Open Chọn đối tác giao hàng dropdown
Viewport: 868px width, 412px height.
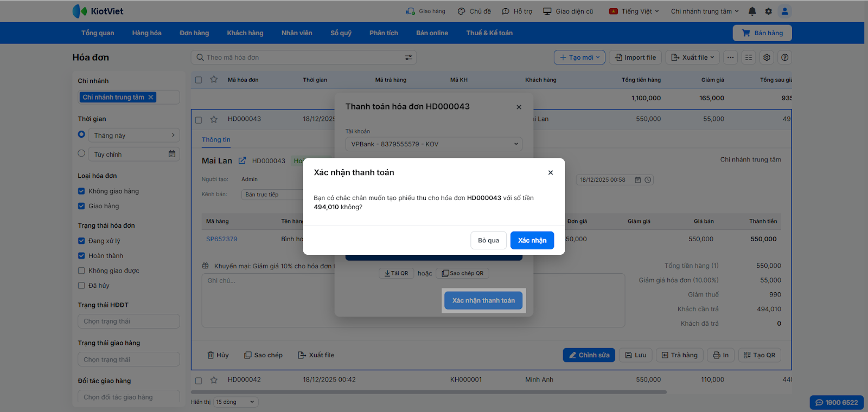coord(129,397)
